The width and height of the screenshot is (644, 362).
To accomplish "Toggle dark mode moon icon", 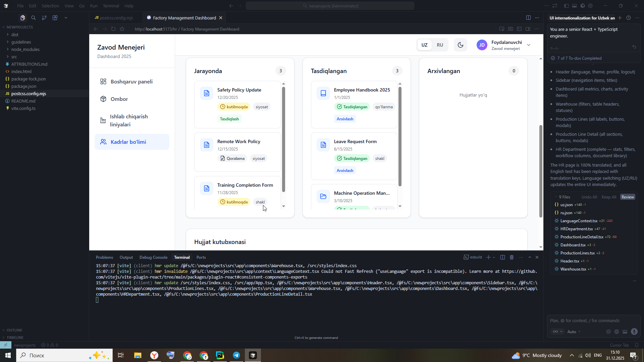I will (460, 45).
